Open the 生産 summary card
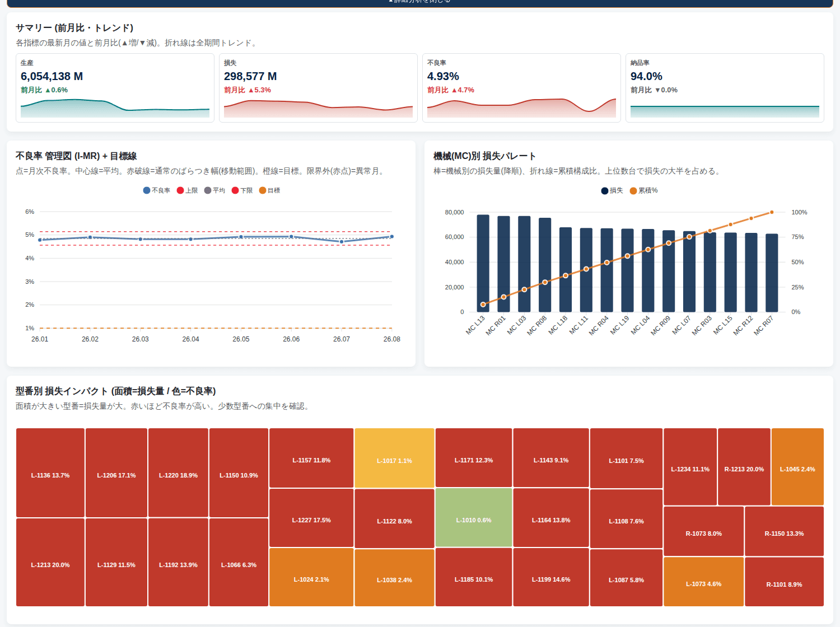This screenshot has height=627, width=840. tap(115, 88)
